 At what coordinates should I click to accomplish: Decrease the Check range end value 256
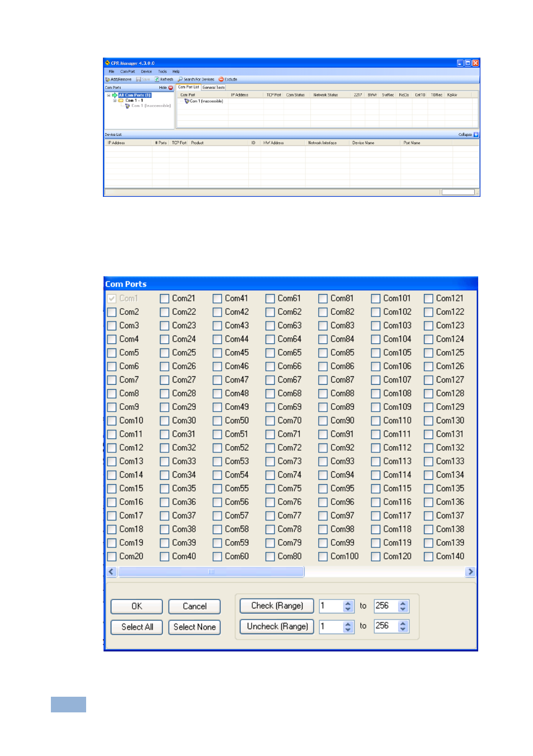point(403,609)
